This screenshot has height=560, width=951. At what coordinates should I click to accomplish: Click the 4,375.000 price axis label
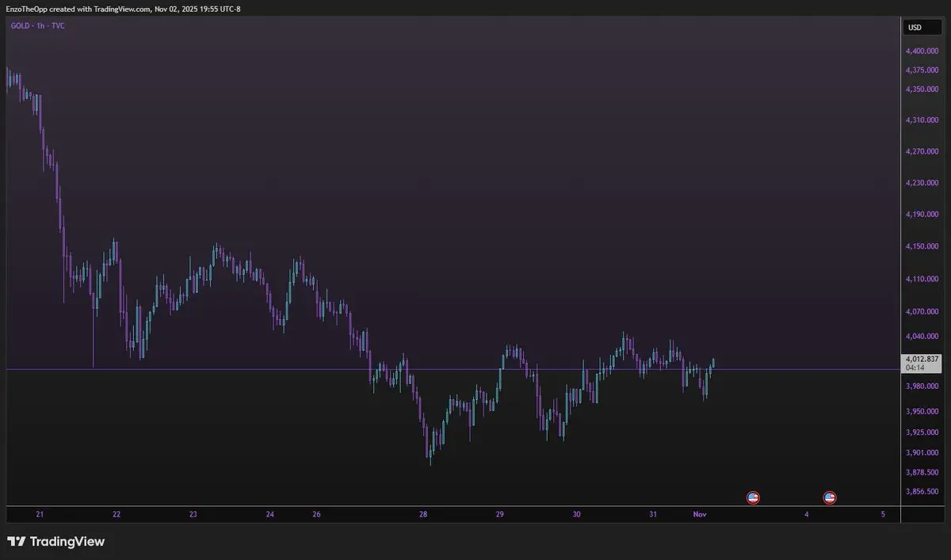(921, 70)
